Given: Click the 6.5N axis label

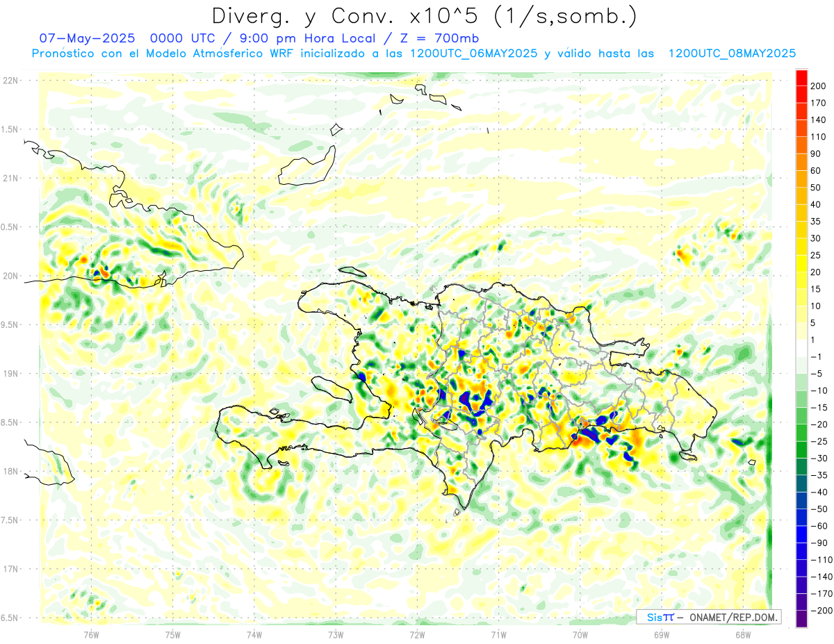Looking at the screenshot, I should [x=10, y=618].
